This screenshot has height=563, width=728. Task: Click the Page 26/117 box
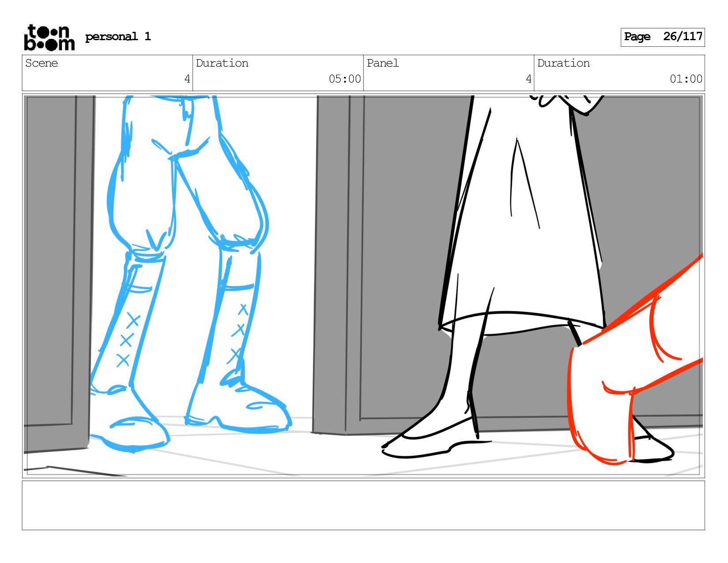pos(662,37)
